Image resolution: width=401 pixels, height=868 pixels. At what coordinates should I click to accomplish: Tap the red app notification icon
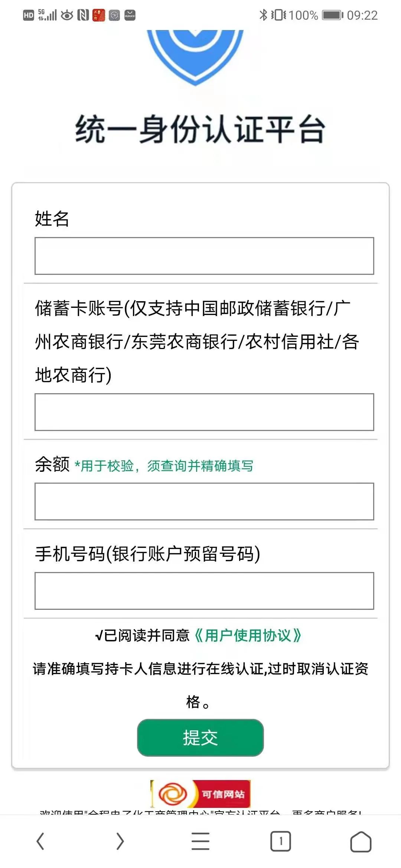tap(99, 15)
